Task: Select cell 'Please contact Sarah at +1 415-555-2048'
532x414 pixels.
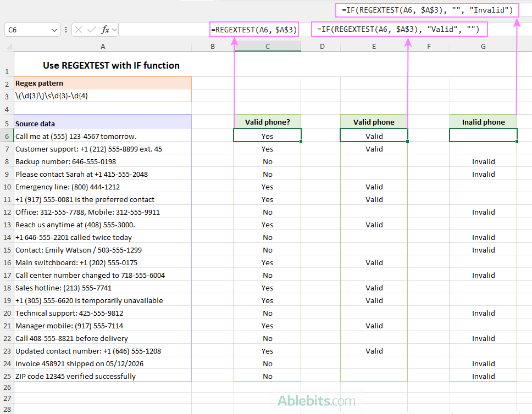Action: pyautogui.click(x=103, y=174)
